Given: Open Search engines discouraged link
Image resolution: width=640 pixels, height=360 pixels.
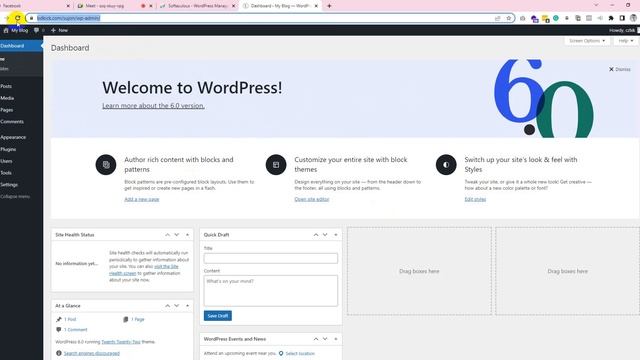Looking at the screenshot, I should [x=91, y=353].
